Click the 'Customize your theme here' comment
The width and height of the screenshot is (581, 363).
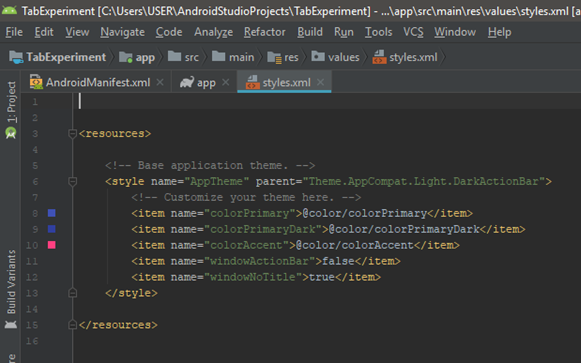click(x=246, y=197)
